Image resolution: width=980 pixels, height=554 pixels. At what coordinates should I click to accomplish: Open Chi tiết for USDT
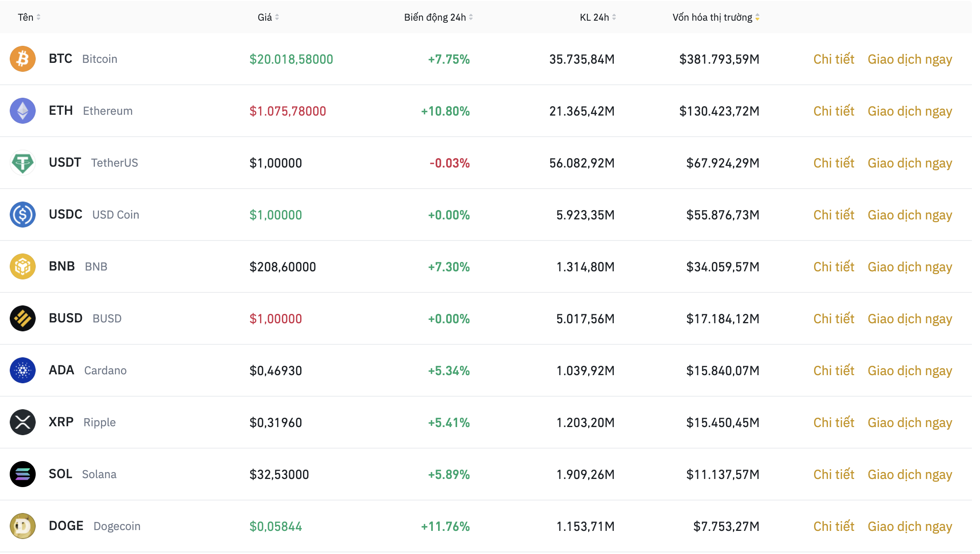pos(834,163)
